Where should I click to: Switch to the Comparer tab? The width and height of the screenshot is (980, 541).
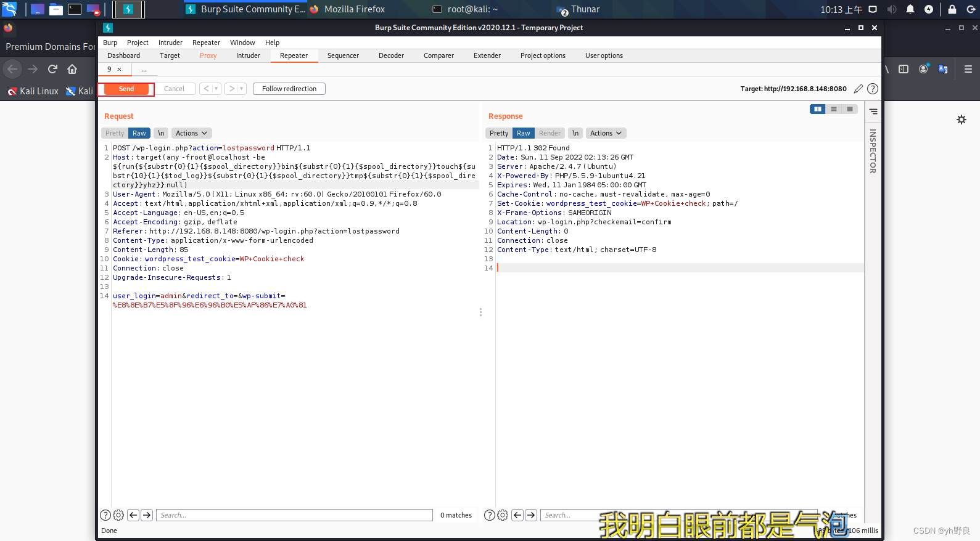[439, 55]
